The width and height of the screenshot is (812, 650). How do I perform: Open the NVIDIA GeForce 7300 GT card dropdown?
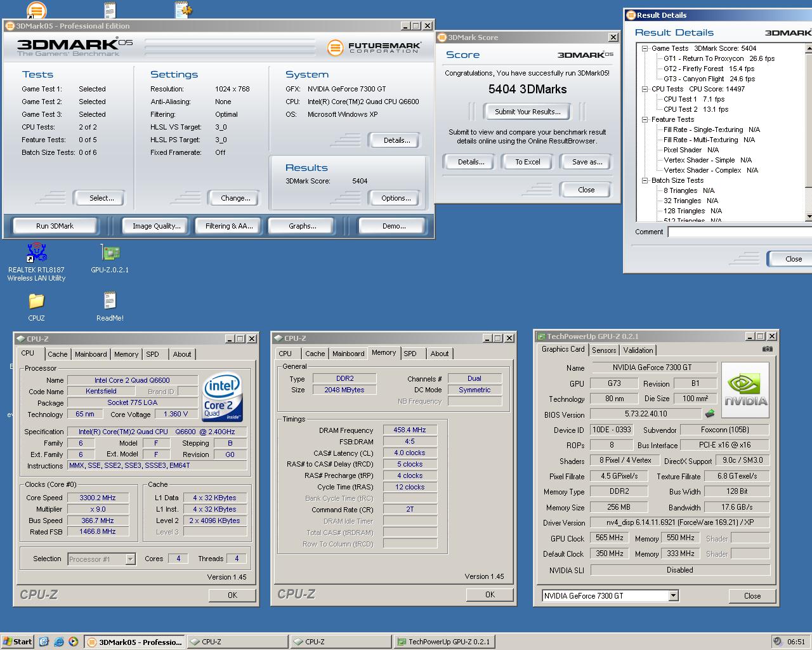[x=673, y=595]
